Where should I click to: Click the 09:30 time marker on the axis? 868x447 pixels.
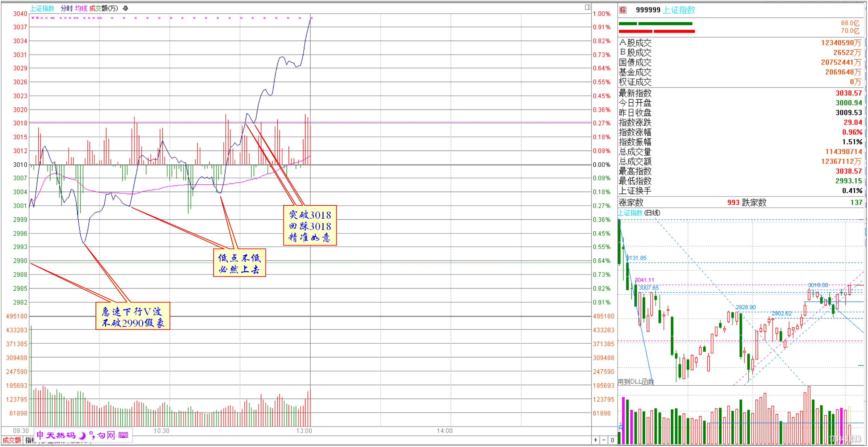[x=21, y=431]
